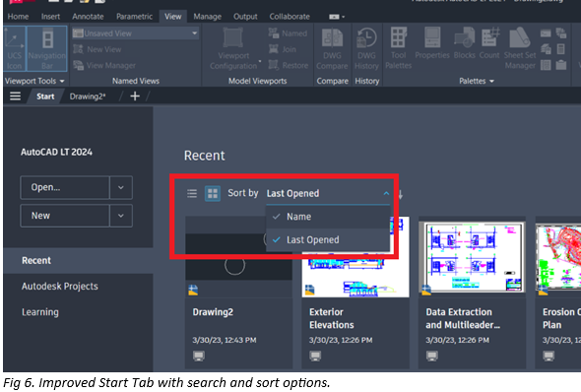Image resolution: width=581 pixels, height=392 pixels.
Task: Click the local computer icon under Exterior Elevations
Action: [315, 357]
